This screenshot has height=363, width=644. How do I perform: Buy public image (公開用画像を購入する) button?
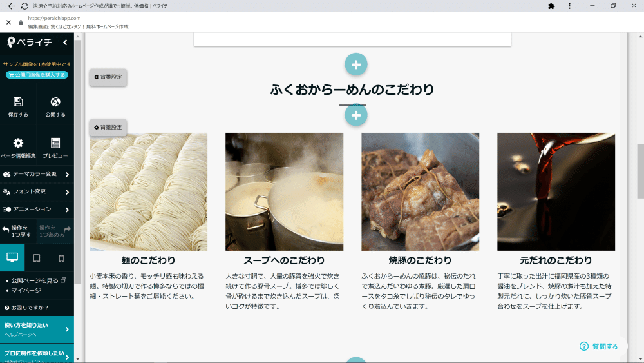[x=37, y=75]
